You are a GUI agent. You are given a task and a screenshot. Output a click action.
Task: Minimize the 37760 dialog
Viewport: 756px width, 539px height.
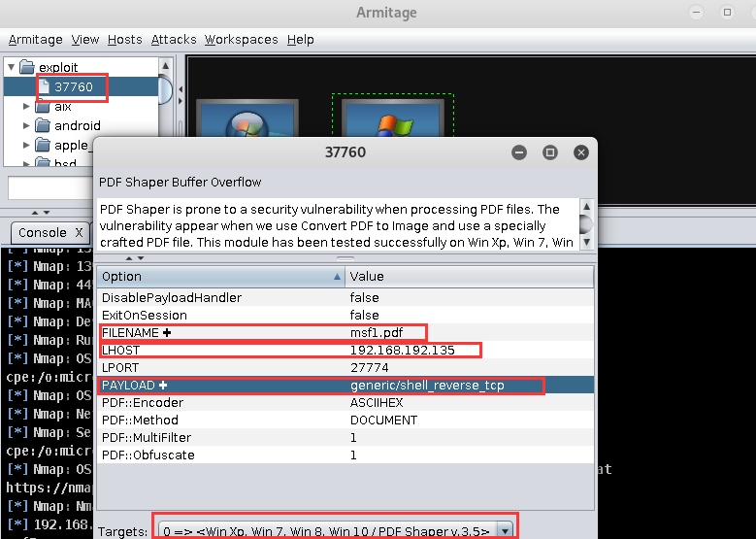[x=519, y=153]
